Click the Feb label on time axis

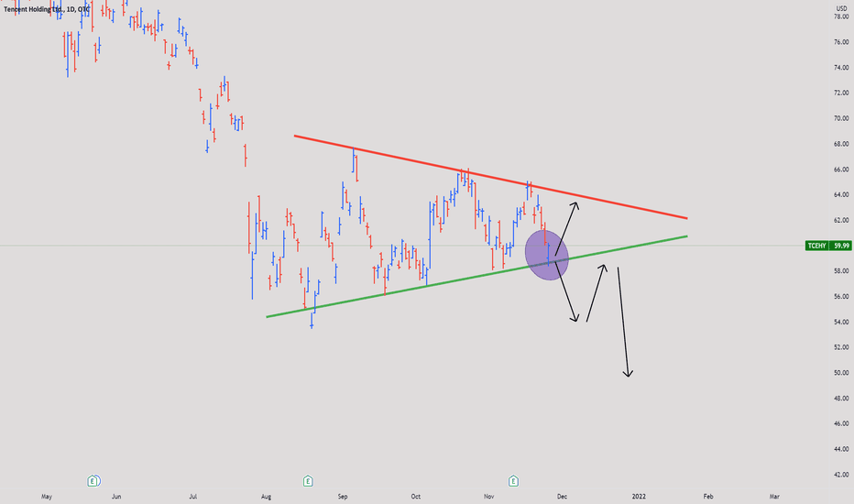click(708, 497)
